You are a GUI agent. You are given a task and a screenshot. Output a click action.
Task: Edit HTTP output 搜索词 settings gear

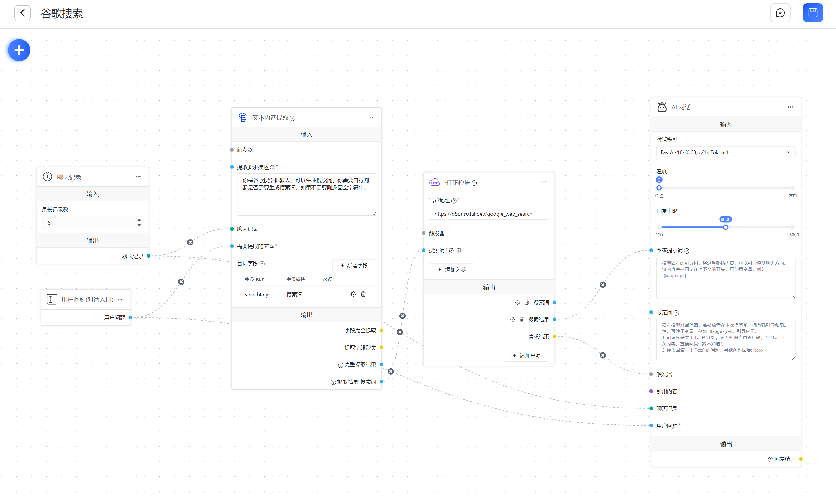(517, 302)
